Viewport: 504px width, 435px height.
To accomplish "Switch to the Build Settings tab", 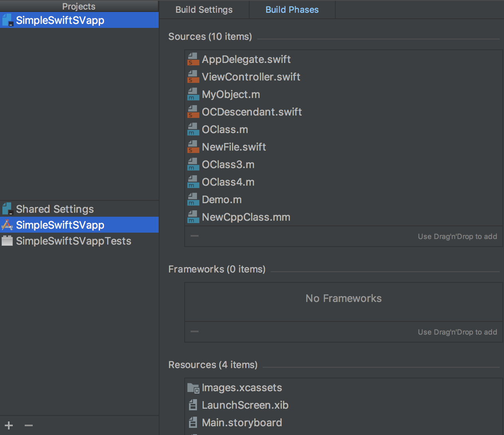I will coord(204,10).
